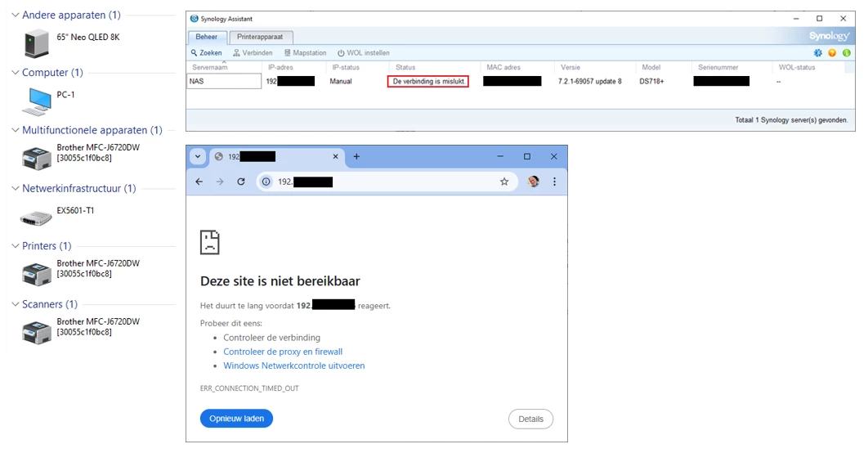Open 'Windows Netwerkcontrole uitvoeren' link
This screenshot has width=868, height=453.
click(x=294, y=366)
